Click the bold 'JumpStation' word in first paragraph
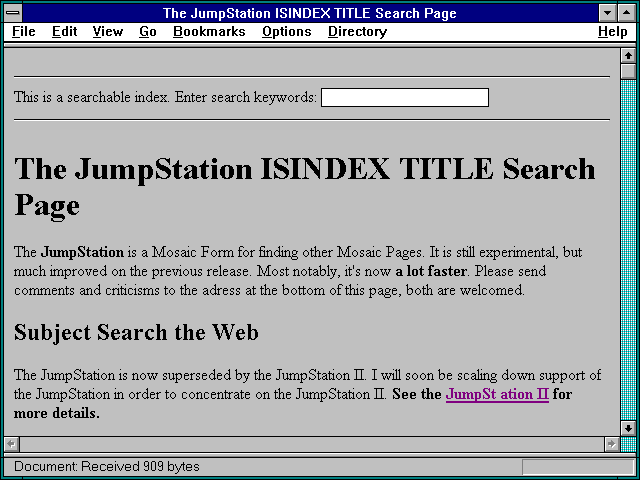 (82, 252)
